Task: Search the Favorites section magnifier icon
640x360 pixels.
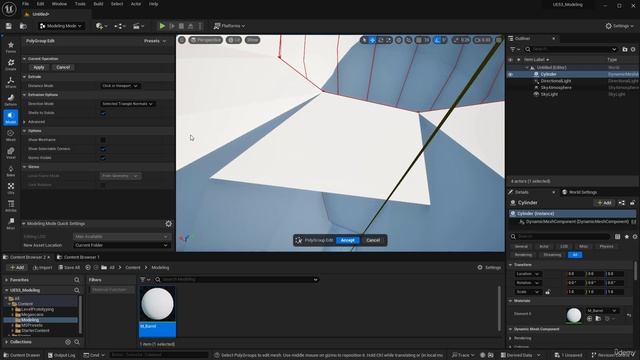Action: (x=77, y=280)
